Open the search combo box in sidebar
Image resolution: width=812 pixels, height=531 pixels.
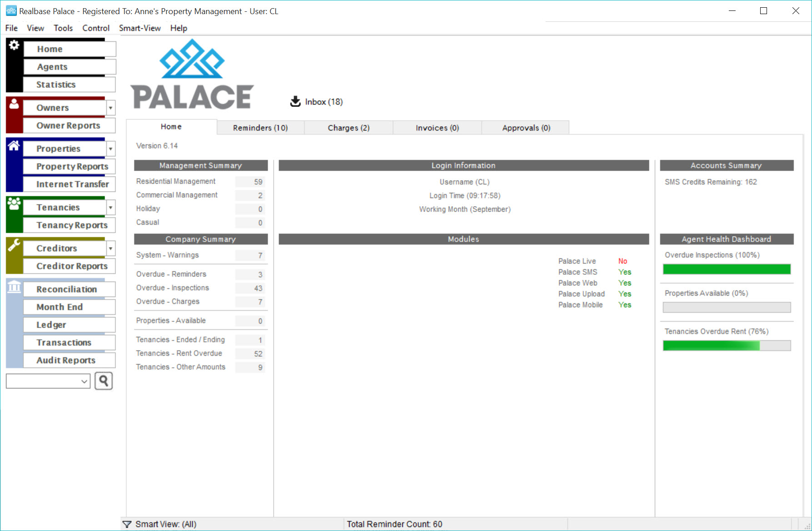48,381
